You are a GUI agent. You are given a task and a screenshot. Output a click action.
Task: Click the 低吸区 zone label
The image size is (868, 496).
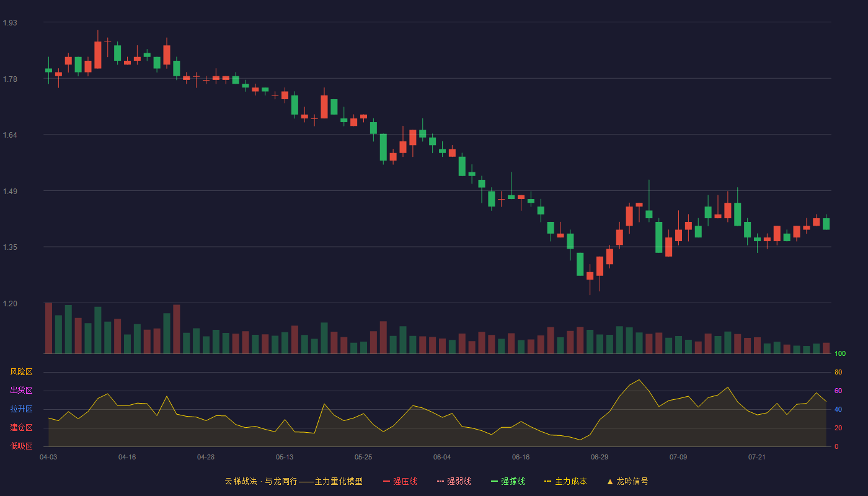click(x=21, y=446)
